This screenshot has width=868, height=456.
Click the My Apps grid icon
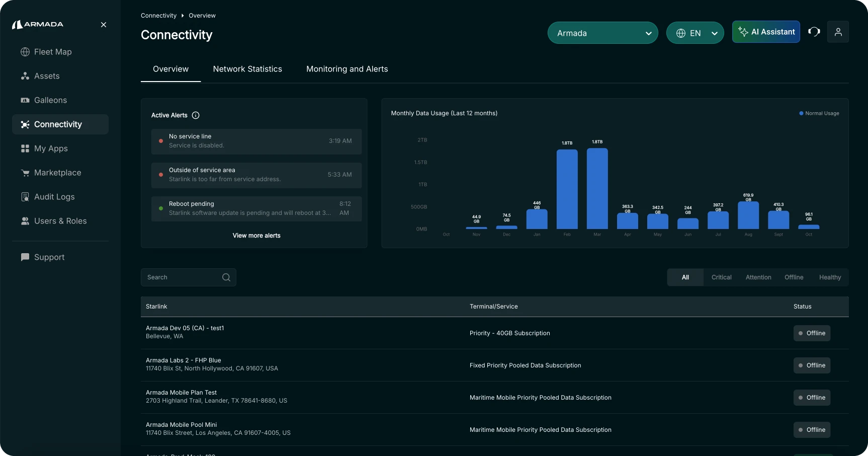(25, 148)
